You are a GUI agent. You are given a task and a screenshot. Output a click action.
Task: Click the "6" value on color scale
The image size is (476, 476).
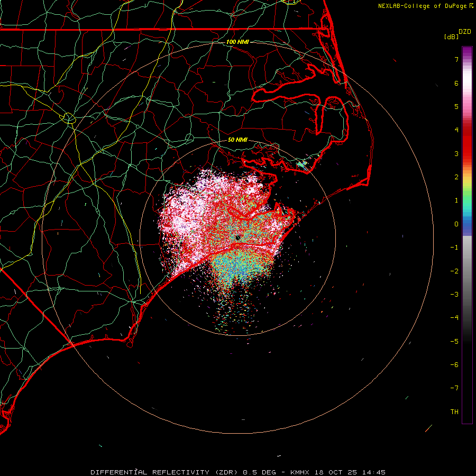(456, 83)
